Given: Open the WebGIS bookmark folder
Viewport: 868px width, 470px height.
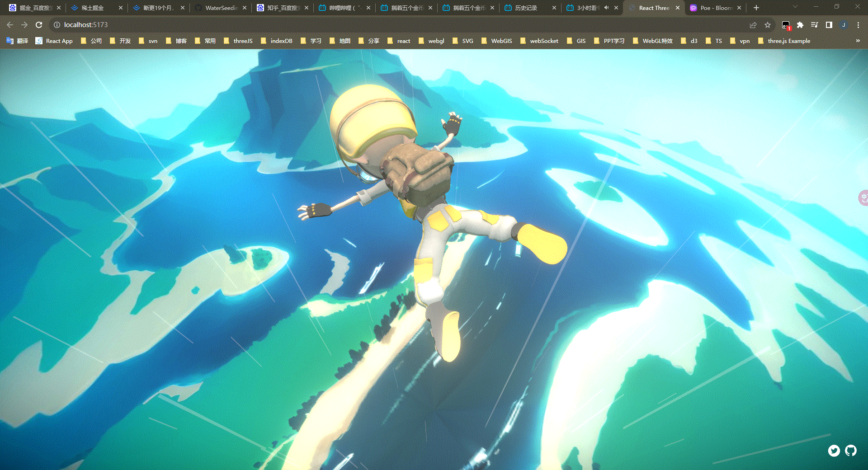Looking at the screenshot, I should tap(496, 41).
